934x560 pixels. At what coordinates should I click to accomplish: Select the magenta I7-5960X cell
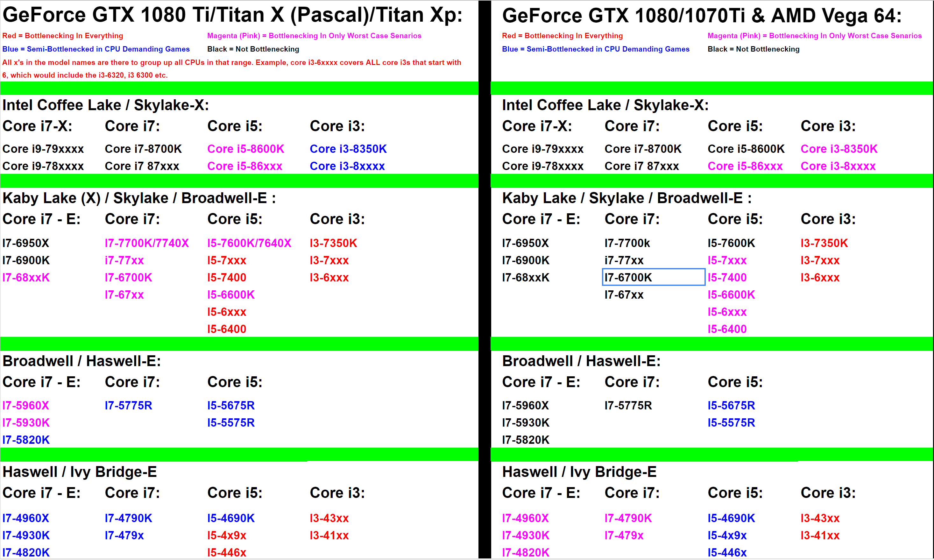tap(26, 405)
